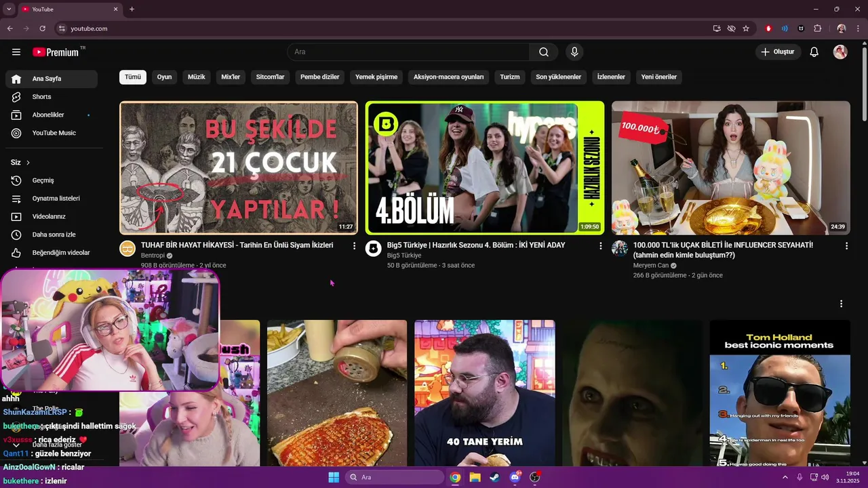Expand the Siz section chevron
The width and height of the screenshot is (868, 488).
28,163
